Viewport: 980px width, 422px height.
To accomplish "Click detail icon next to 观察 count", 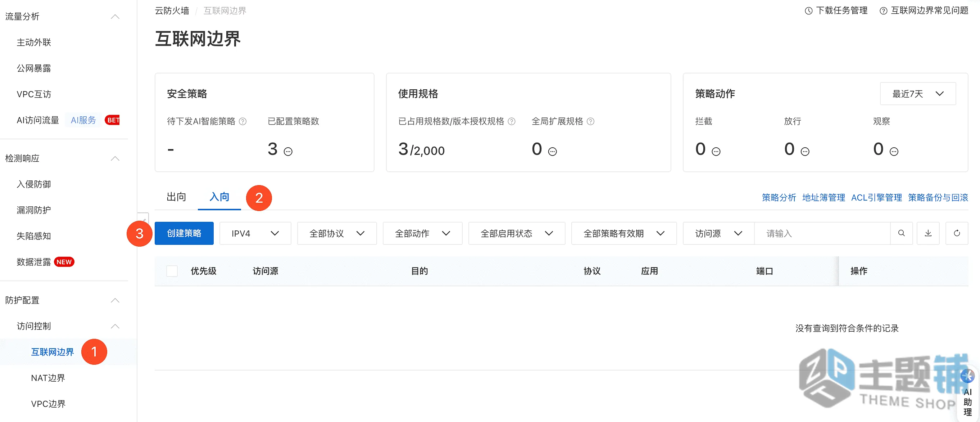I will click(894, 152).
